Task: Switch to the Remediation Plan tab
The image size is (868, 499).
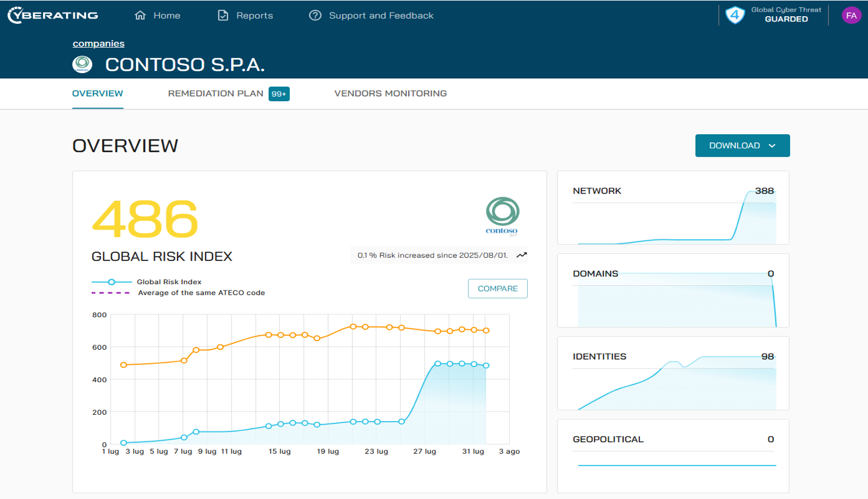Action: pos(216,94)
